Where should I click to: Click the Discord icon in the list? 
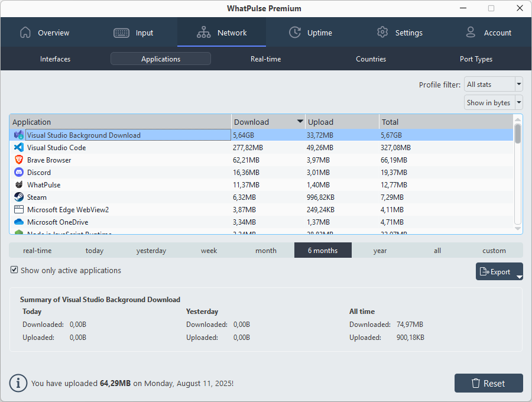click(18, 172)
